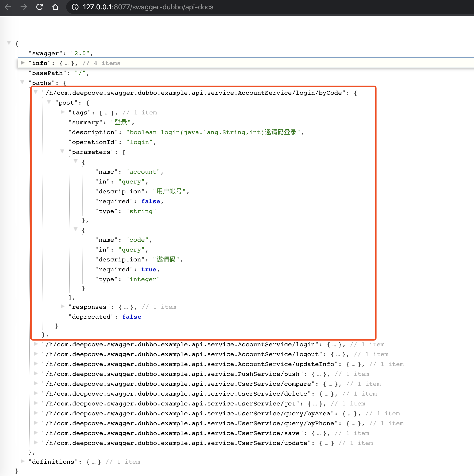
Task: Collapse the AccountService/login/byCode path entry
Action: coord(36,92)
